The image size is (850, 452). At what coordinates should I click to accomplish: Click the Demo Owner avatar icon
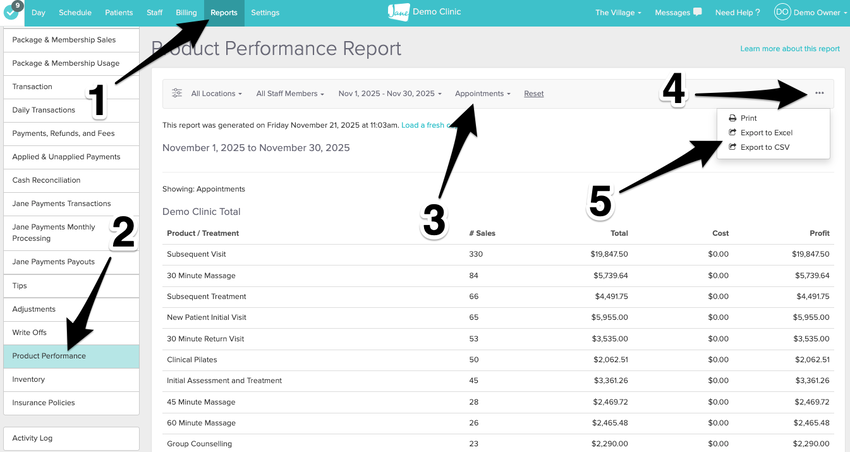782,13
